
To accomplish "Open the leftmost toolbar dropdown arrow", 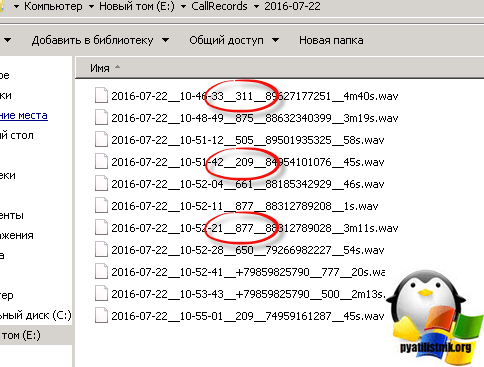I will 7,40.
